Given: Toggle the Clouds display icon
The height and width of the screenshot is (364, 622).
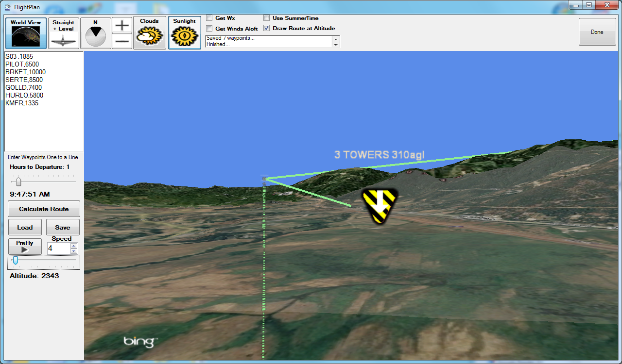Looking at the screenshot, I should point(149,33).
